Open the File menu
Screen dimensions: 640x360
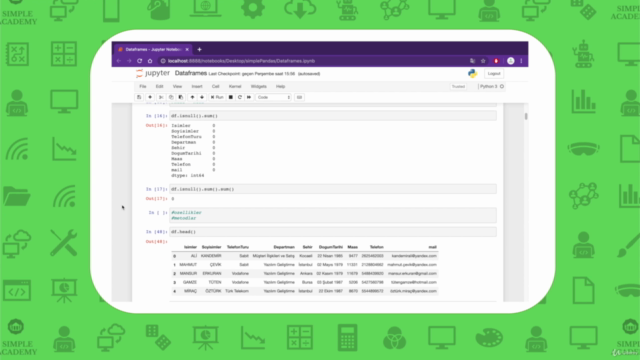(142, 87)
